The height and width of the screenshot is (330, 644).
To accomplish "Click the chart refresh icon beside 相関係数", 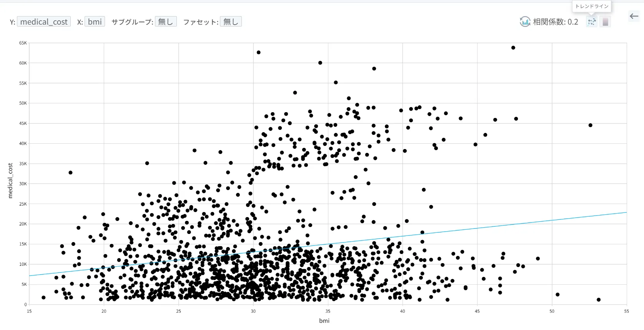I will [525, 22].
